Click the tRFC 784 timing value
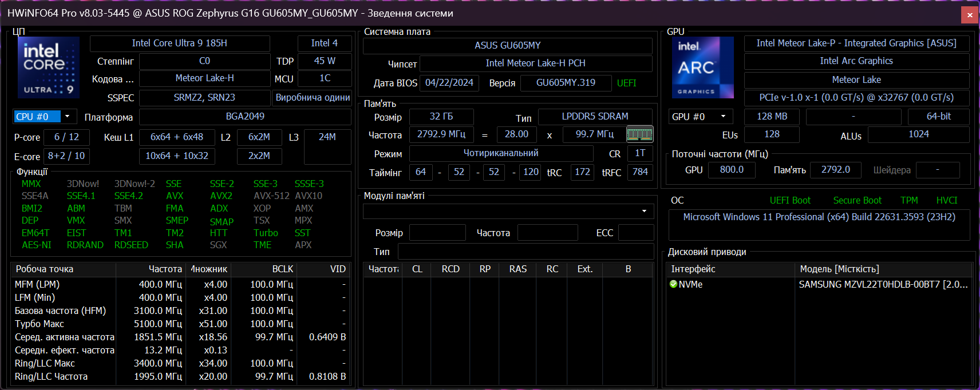 tap(640, 172)
